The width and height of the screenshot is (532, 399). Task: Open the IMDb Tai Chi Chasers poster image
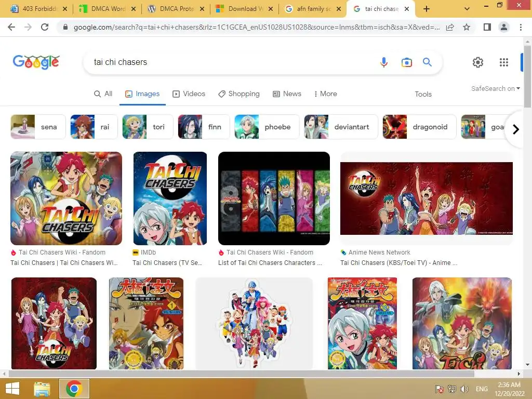point(170,198)
